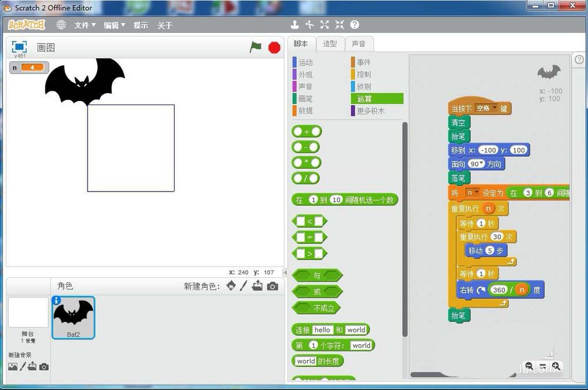The image size is (588, 390).
Task: Select the Grow sprite tool
Action: click(x=325, y=25)
